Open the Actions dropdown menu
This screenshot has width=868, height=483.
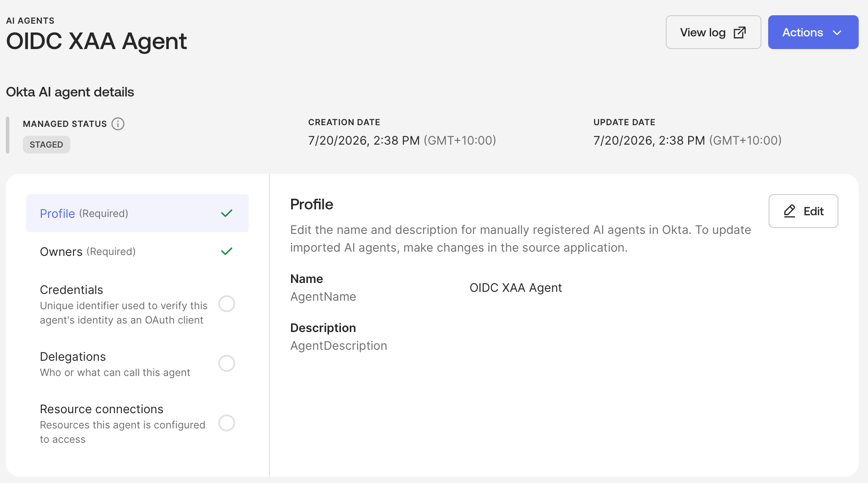pos(813,32)
